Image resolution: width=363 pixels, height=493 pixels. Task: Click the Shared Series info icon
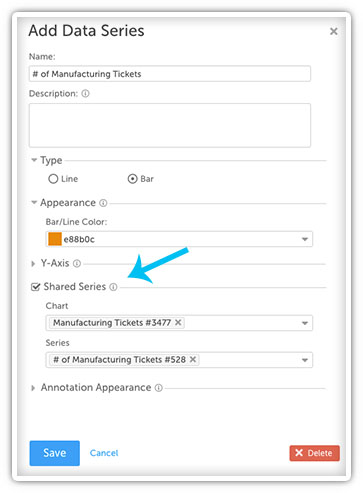pyautogui.click(x=113, y=287)
